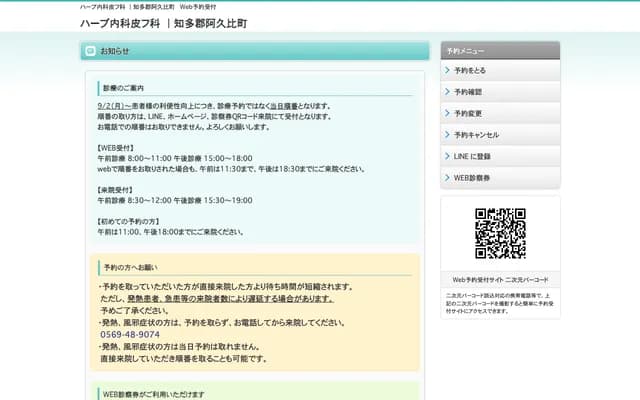Viewport: 640px width, 400px height.
Task: Open the 予約をとる menu item
Action: coord(470,71)
